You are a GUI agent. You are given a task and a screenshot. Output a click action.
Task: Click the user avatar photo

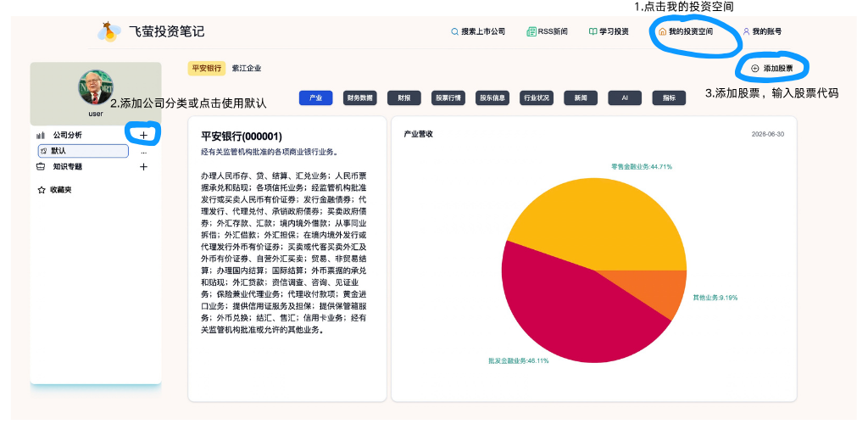click(96, 87)
